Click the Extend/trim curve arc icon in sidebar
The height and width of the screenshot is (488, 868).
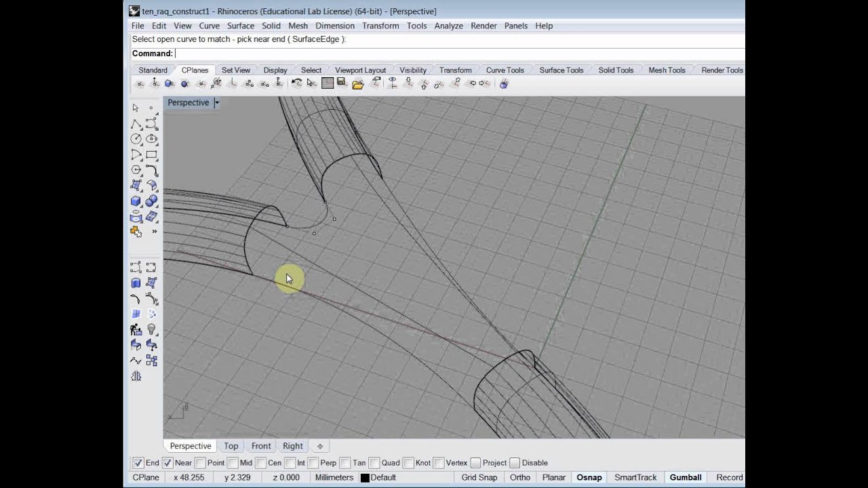136,299
